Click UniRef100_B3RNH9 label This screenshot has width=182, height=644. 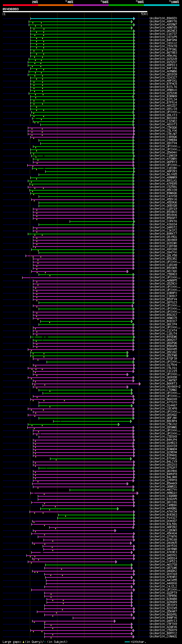(163, 97)
